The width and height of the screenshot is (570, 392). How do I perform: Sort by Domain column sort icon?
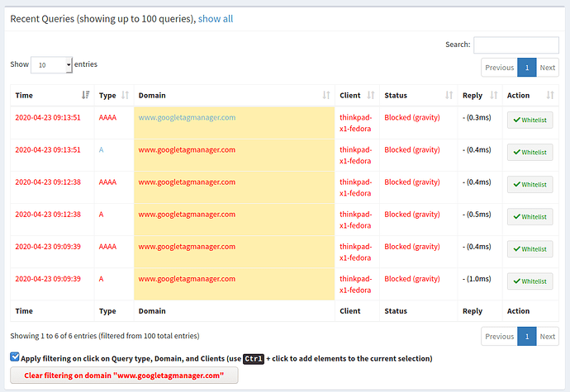coord(326,96)
